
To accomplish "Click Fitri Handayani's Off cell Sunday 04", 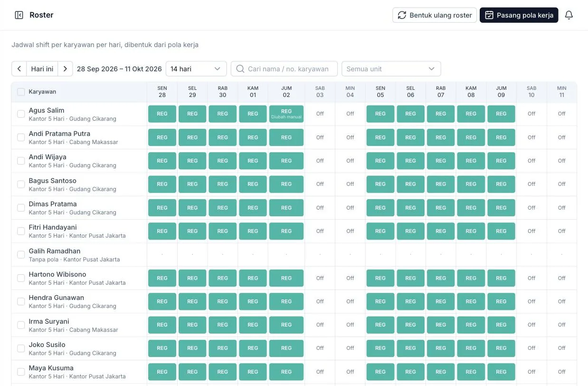I will coord(350,231).
